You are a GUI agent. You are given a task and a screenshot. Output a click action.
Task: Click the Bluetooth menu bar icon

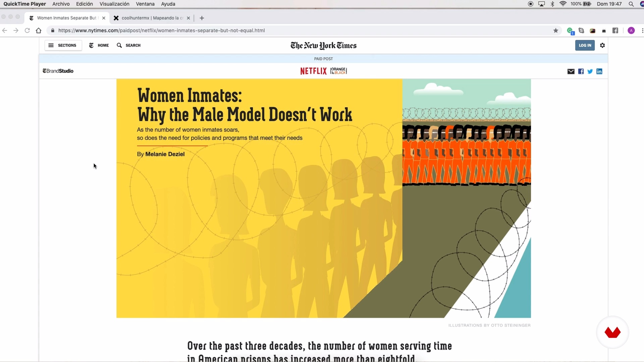click(x=552, y=4)
